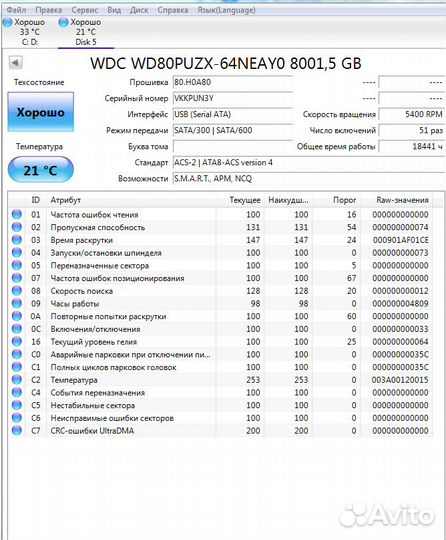The width and height of the screenshot is (446, 540).
Task: Click the Raw-значения column header
Action: pos(396,200)
